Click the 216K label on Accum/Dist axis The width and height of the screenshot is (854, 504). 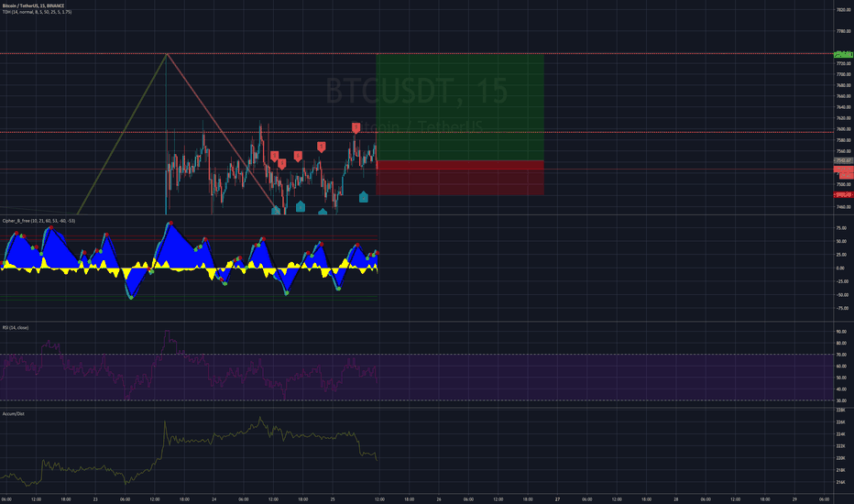[x=840, y=482]
